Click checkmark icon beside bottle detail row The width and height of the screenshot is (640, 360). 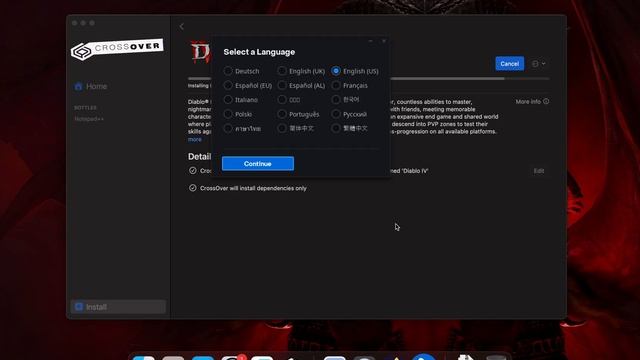(193, 171)
